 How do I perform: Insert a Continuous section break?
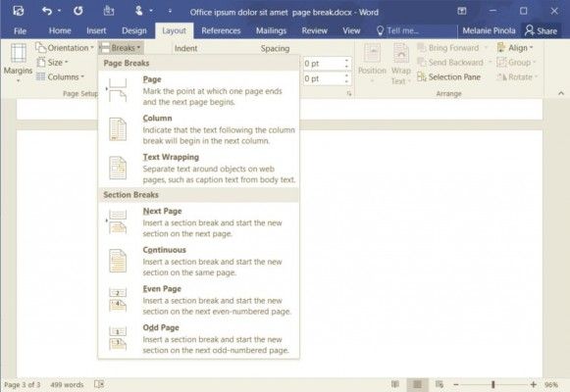pos(198,261)
